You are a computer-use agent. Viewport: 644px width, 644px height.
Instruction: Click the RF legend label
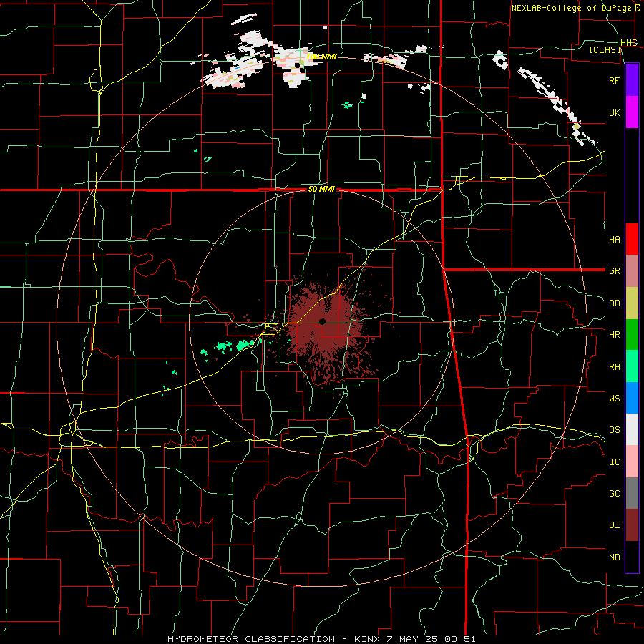pyautogui.click(x=614, y=80)
